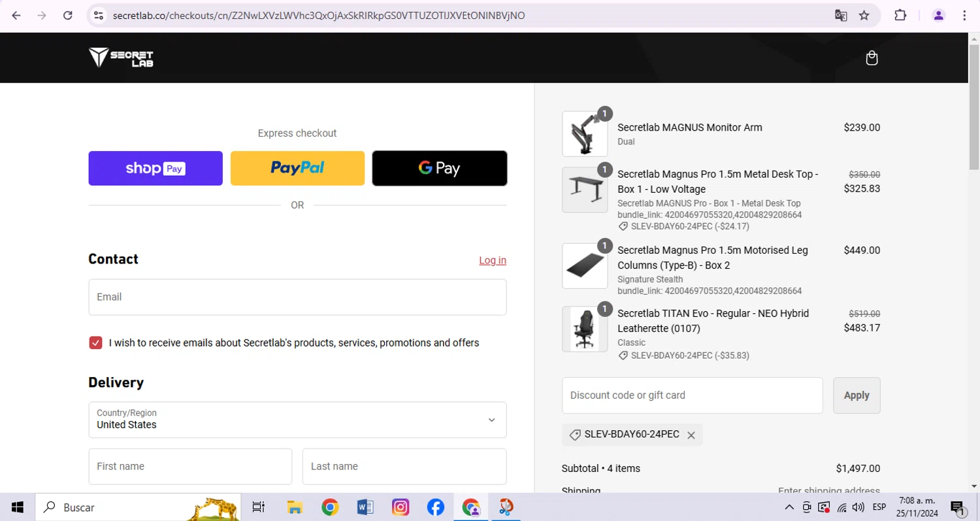Click the browser address bar URL
The width and height of the screenshot is (980, 521).
(x=319, y=16)
